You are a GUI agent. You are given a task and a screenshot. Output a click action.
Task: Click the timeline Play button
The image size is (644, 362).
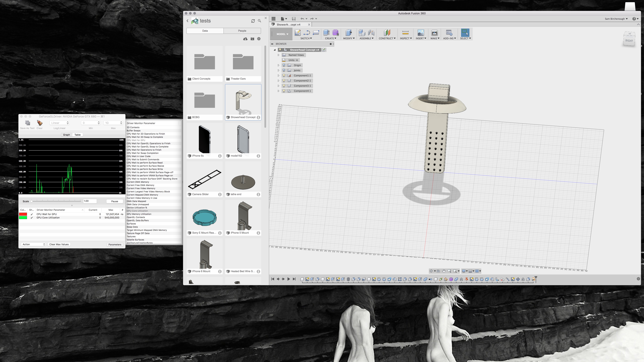tap(288, 279)
